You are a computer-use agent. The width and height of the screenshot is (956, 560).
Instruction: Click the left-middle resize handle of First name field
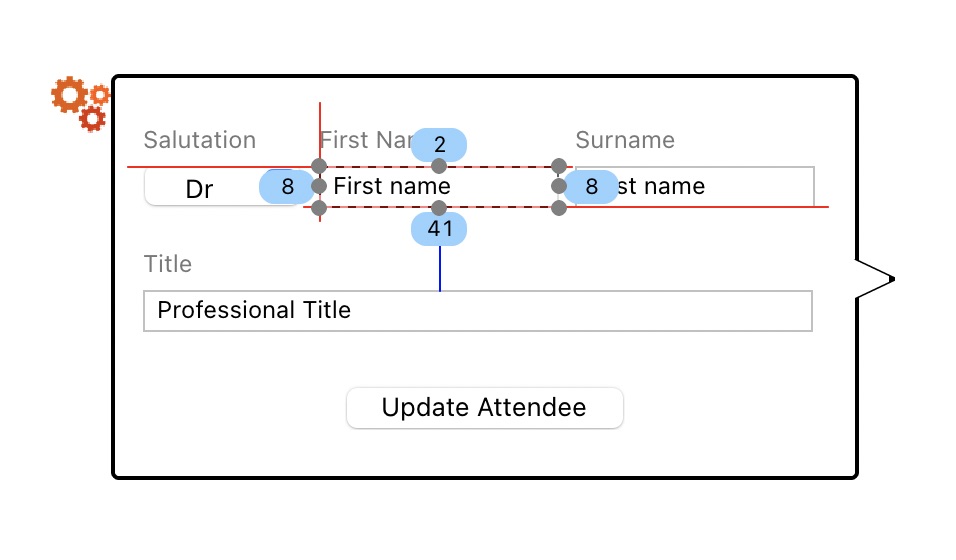click(x=319, y=186)
